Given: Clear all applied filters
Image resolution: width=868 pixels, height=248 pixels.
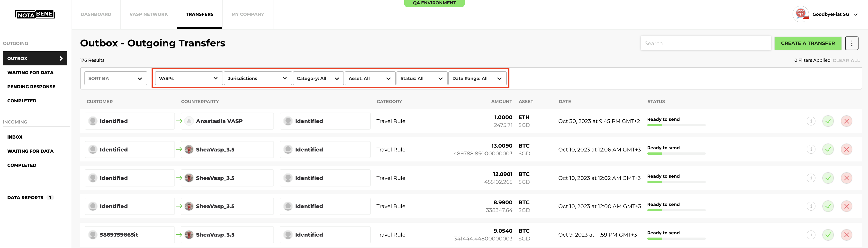Looking at the screenshot, I should coord(846,60).
